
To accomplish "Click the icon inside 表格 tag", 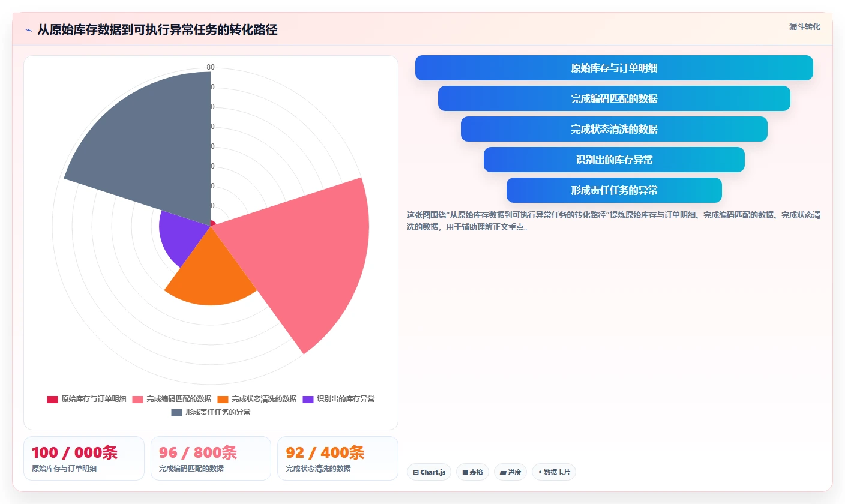I will click(465, 473).
